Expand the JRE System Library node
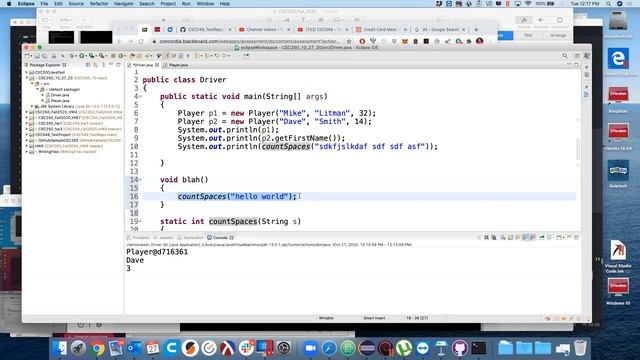The width and height of the screenshot is (640, 360). [x=32, y=106]
